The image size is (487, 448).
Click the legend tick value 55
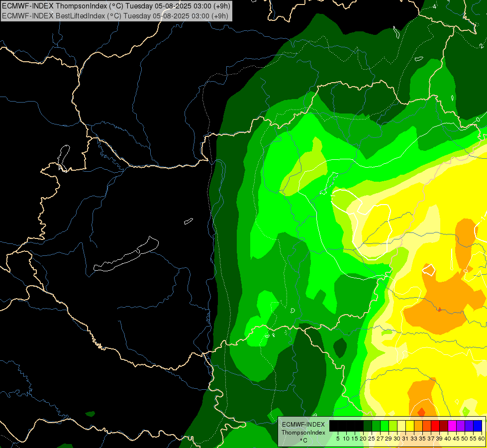coord(473,439)
